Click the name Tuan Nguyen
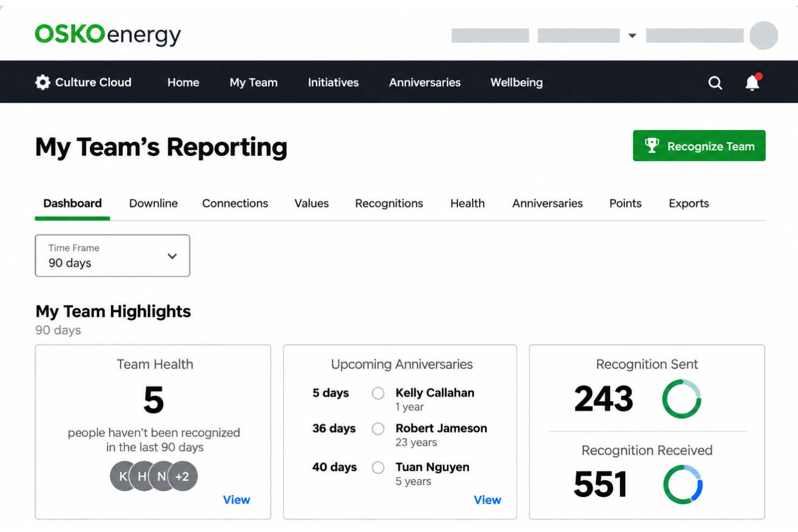Screen dimensions: 798x532 [432, 467]
